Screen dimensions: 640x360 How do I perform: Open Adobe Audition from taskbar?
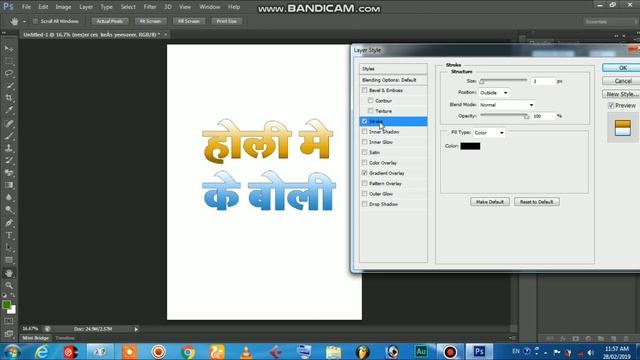point(421,351)
